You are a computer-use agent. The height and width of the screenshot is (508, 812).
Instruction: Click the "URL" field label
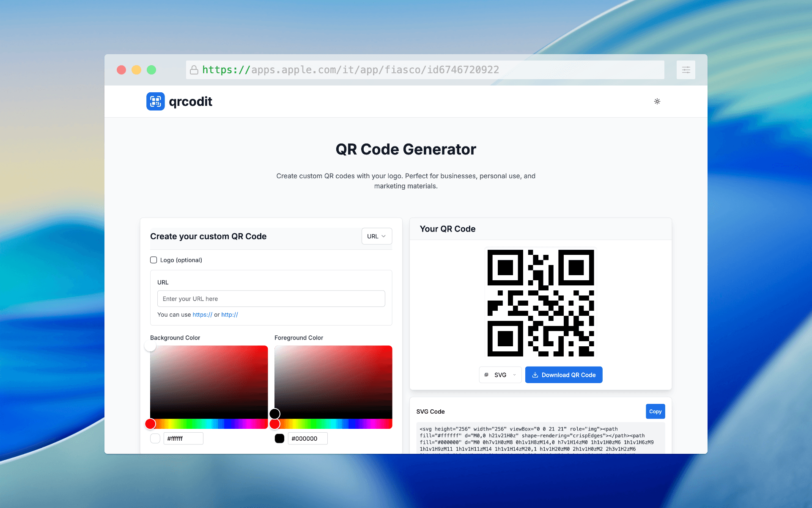point(163,282)
